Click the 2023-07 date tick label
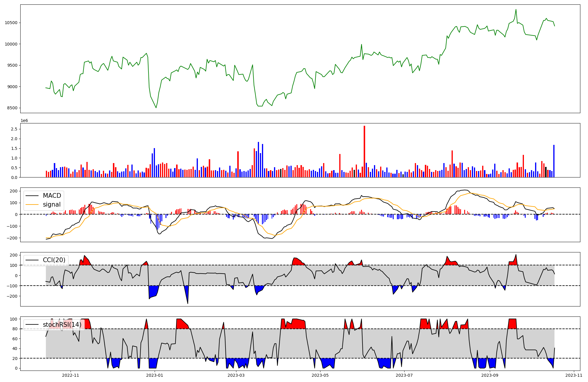This screenshot has height=382, width=588. 404,375
